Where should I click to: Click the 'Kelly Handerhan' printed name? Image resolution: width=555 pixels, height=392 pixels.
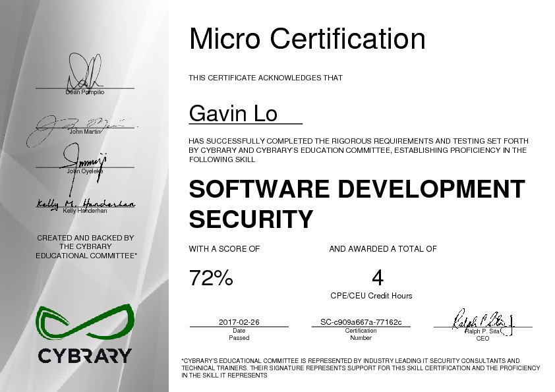[85, 211]
